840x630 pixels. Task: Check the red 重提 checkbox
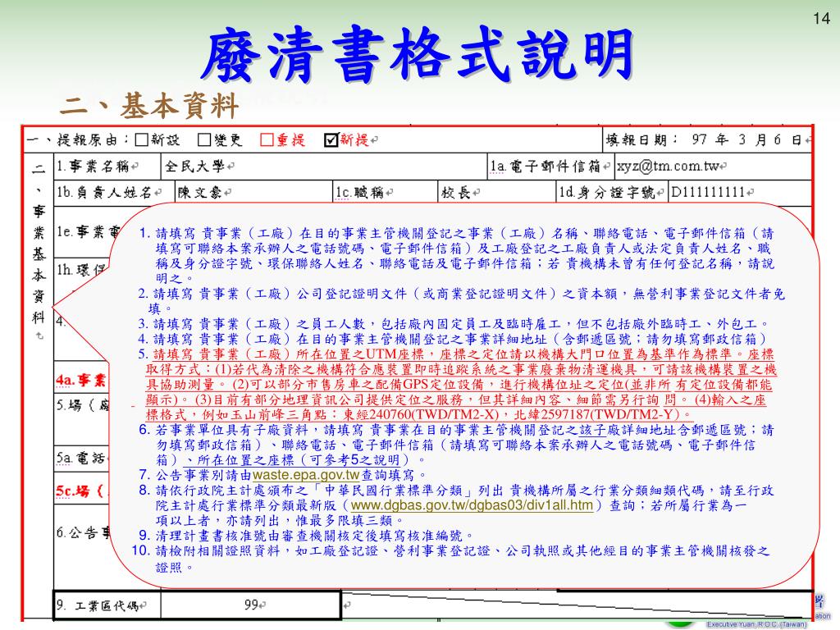(267, 139)
